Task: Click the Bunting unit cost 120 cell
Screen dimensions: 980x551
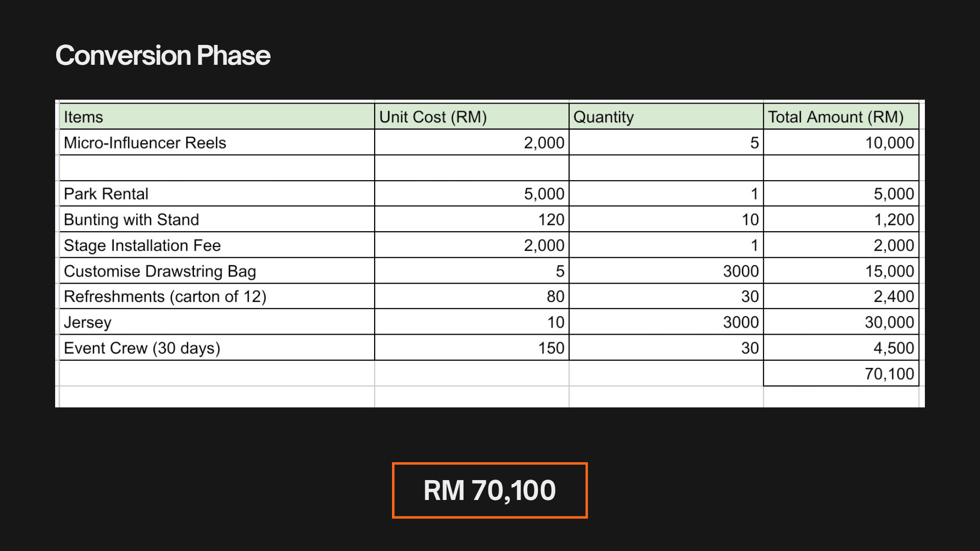Action: click(x=472, y=219)
